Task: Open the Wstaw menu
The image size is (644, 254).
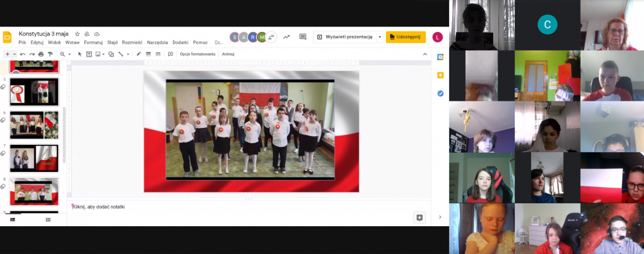Action: pyautogui.click(x=72, y=42)
